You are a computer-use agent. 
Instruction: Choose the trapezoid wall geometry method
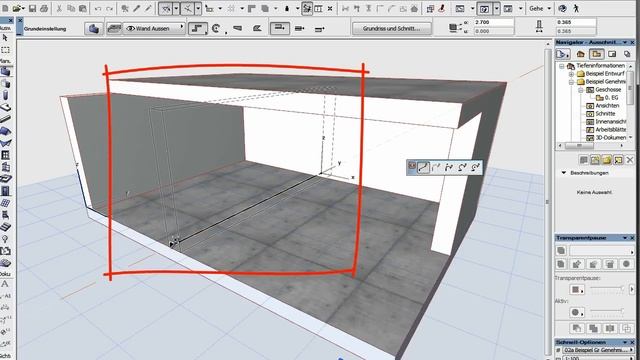click(x=237, y=29)
